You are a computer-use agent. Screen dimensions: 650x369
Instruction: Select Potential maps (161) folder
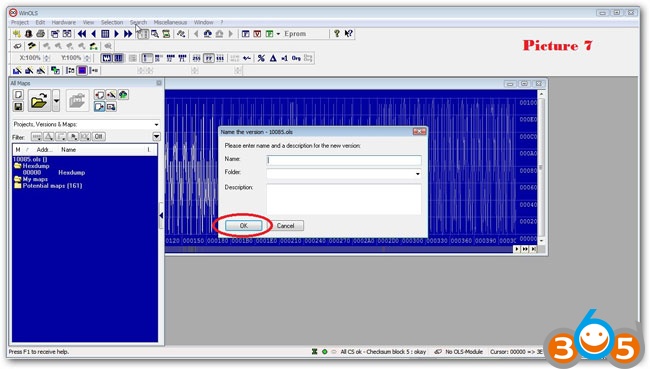48,186
